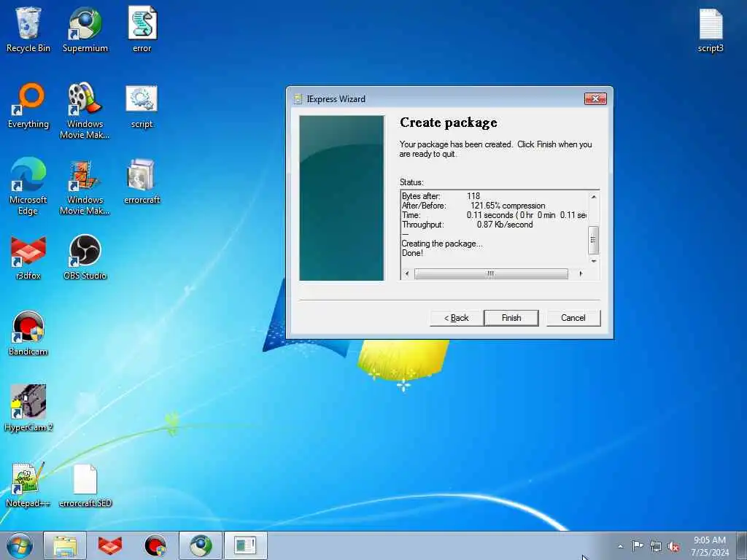Image resolution: width=747 pixels, height=560 pixels.
Task: Select the r3dfox browser shortcut
Action: [28, 257]
